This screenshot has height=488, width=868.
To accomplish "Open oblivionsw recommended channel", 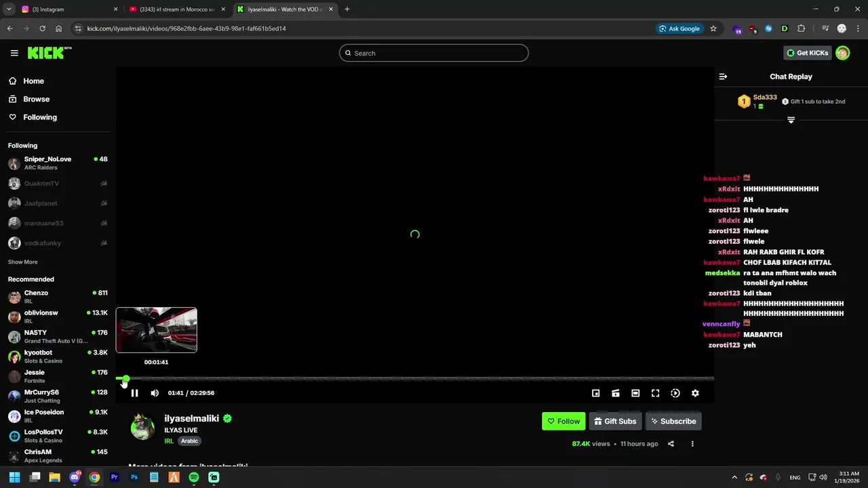I will pos(58,317).
